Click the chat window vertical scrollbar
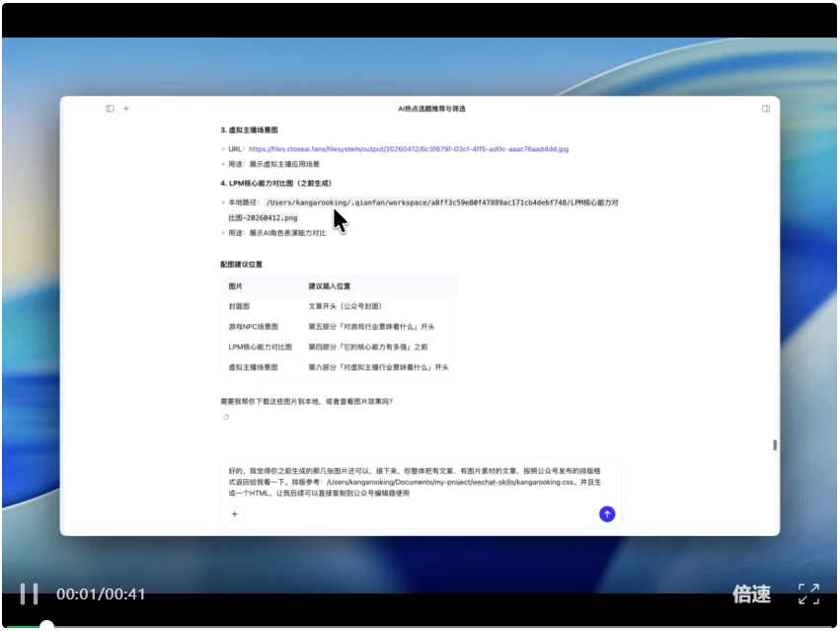The height and width of the screenshot is (631, 840). tap(775, 444)
